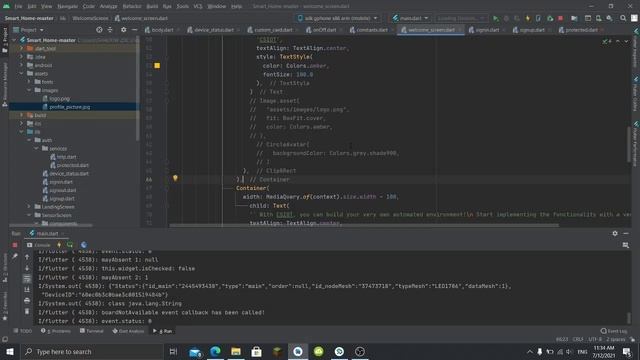Print console output icon

click(x=27, y=300)
